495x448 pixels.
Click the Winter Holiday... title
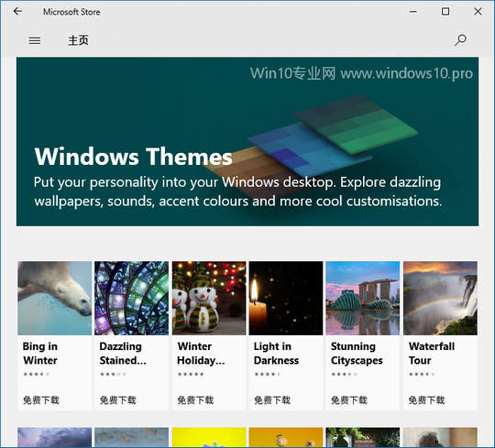point(201,354)
